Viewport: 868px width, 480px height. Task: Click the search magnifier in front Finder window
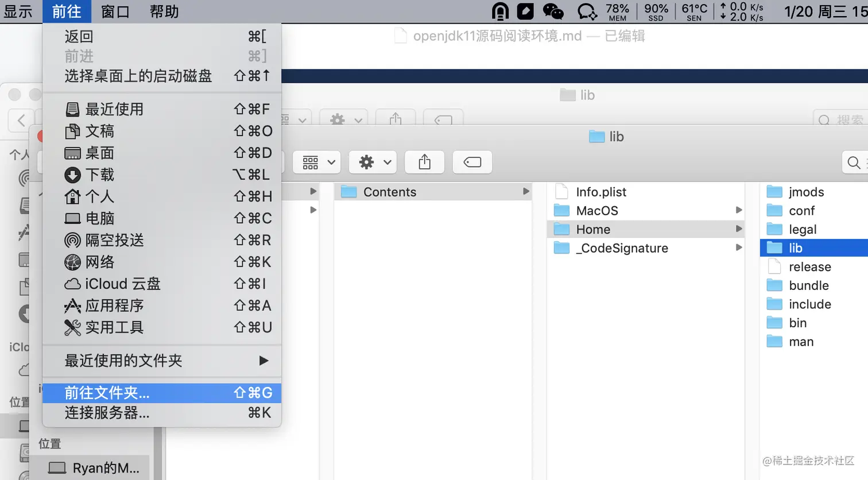point(854,162)
